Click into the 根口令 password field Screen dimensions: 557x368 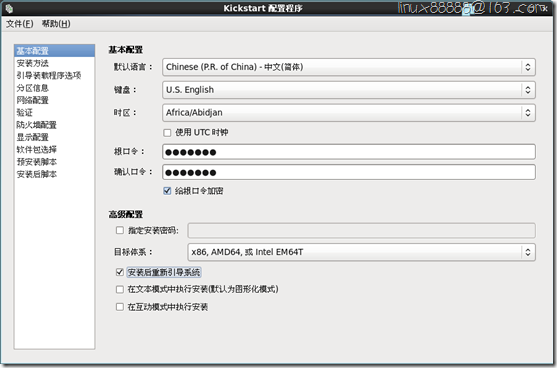(349, 152)
